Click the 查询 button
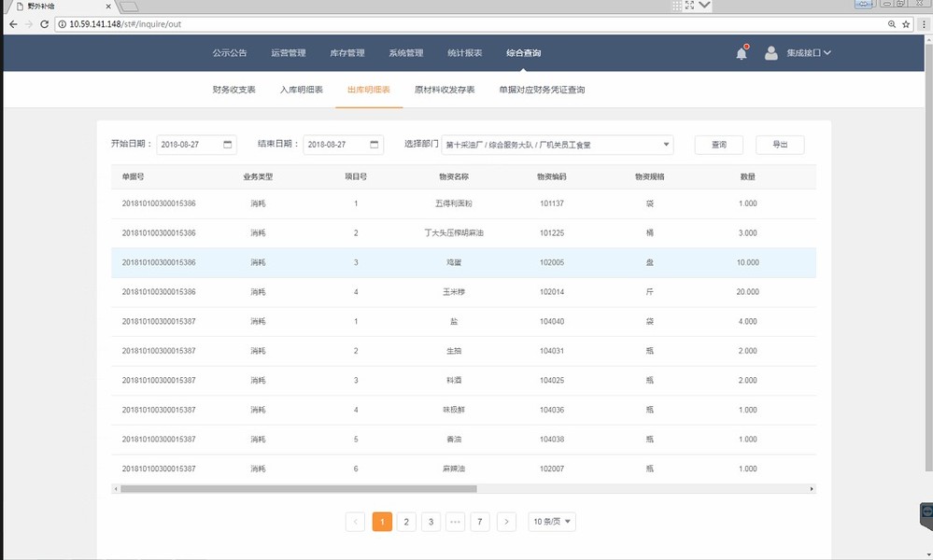Image resolution: width=933 pixels, height=560 pixels. click(719, 145)
